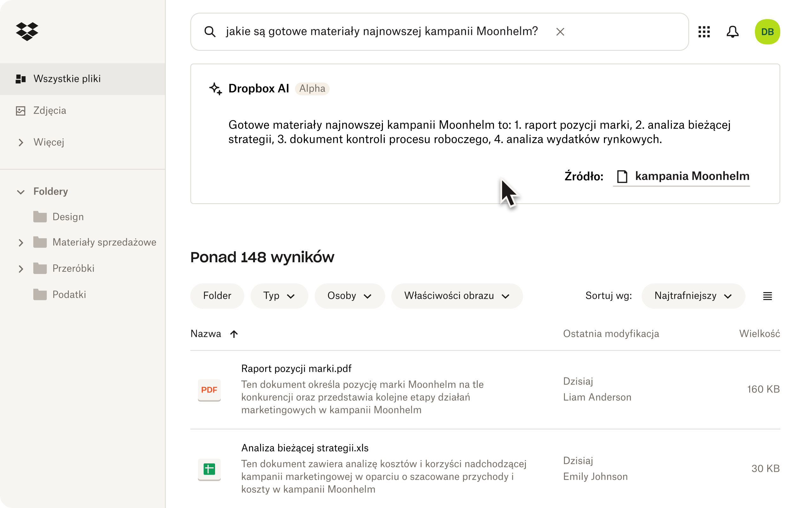This screenshot has height=508, width=812.
Task: Open the DB account avatar
Action: [x=767, y=31]
